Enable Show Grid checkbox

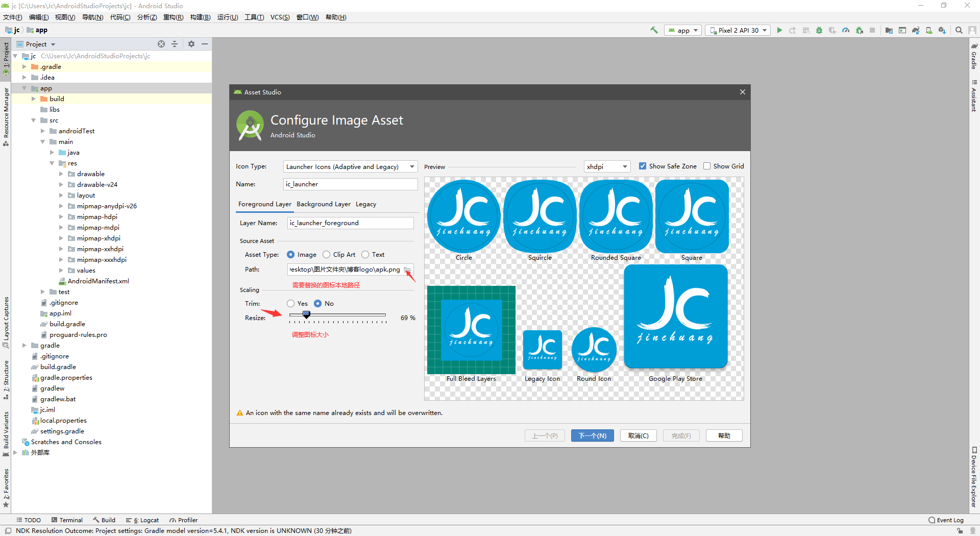(x=707, y=166)
